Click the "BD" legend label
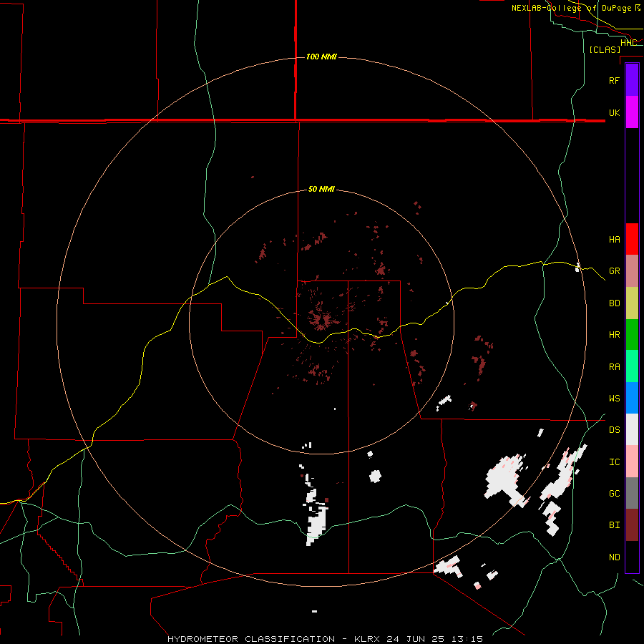Image resolution: width=644 pixels, height=644 pixels. point(614,303)
